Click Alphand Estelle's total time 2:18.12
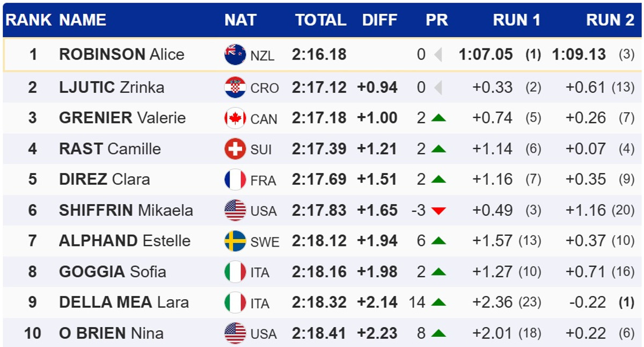This screenshot has width=644, height=347. (x=319, y=241)
